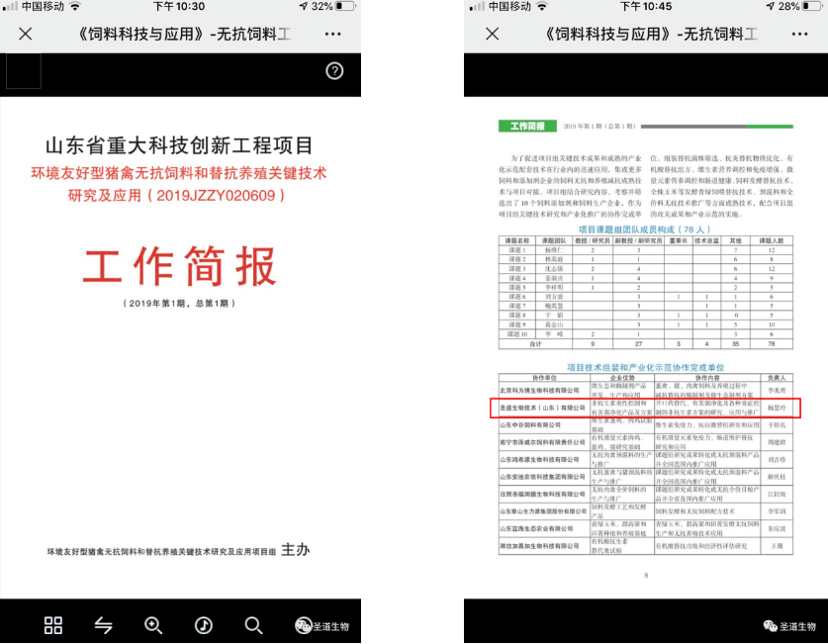Tap the 合计 totals row in team table
Viewport: 828px width, 644px height.
(645, 345)
